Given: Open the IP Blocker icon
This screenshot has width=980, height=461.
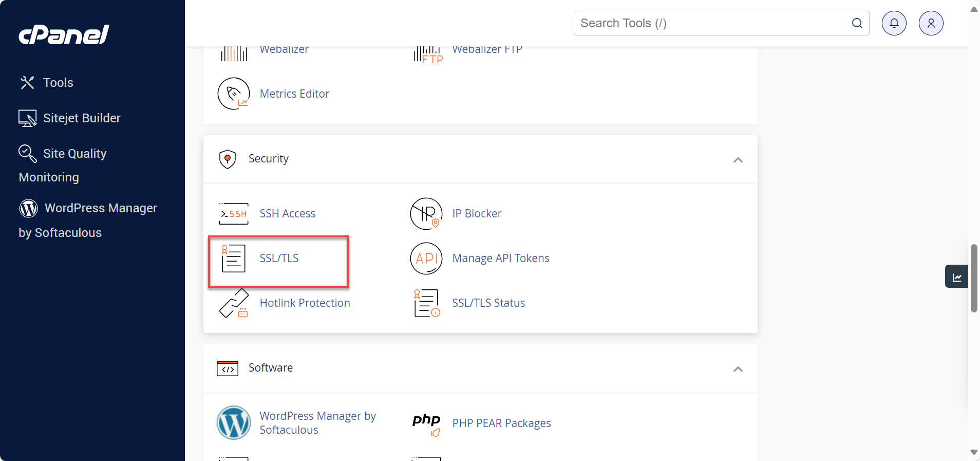Looking at the screenshot, I should coord(426,214).
